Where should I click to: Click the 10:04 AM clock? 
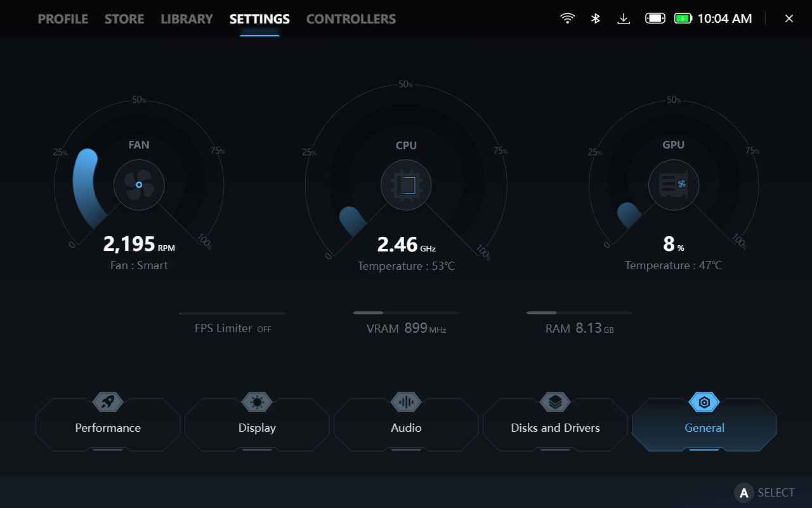tap(724, 18)
